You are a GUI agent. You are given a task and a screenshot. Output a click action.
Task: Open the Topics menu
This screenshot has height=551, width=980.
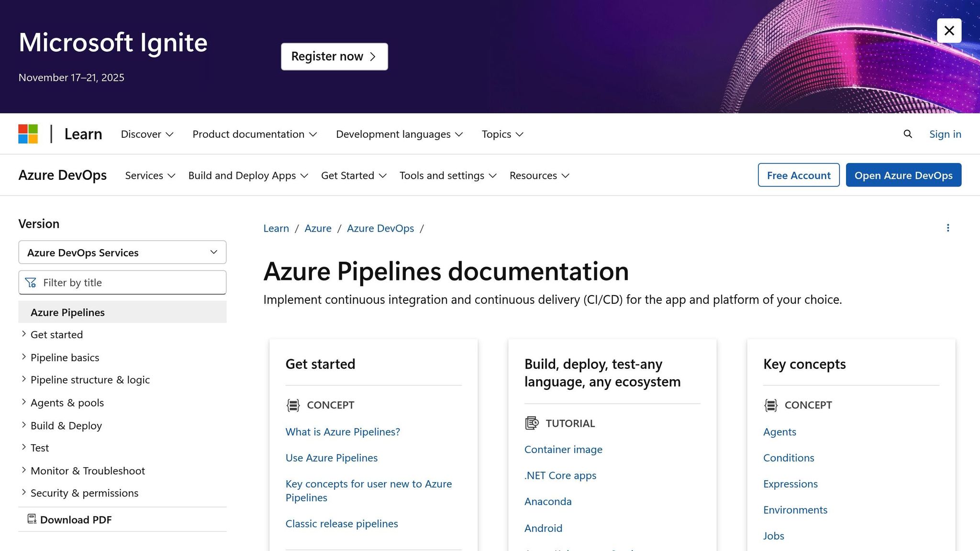[502, 134]
